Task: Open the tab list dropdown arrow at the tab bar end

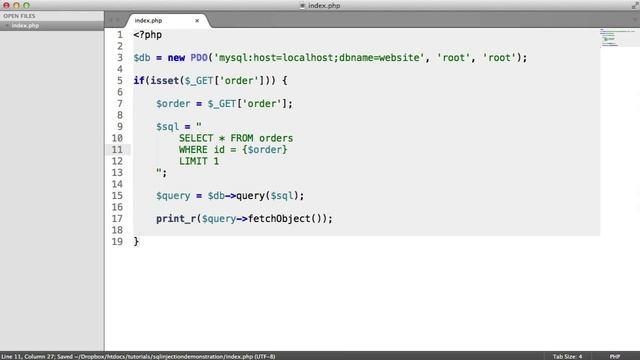Action: pyautogui.click(x=635, y=20)
